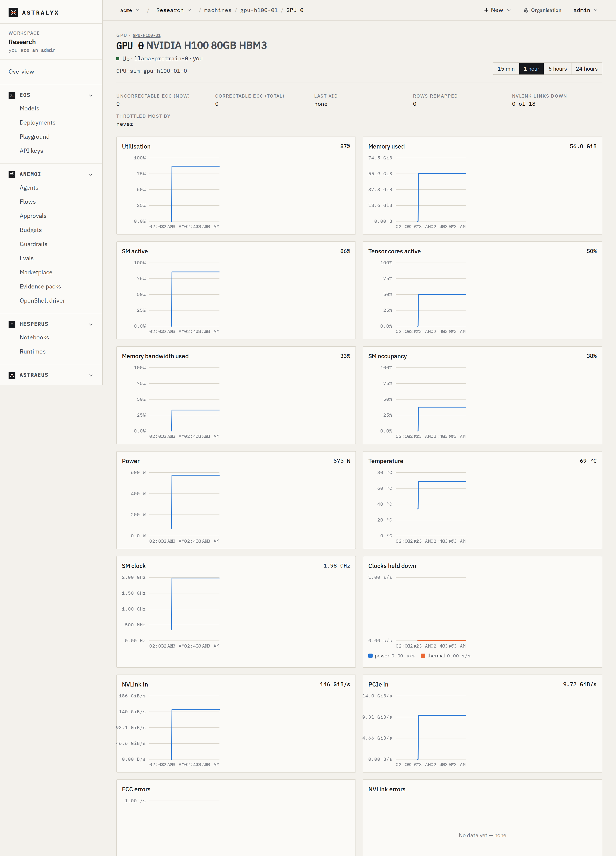Select the 15 min time range
This screenshot has height=856, width=616.
tap(506, 69)
